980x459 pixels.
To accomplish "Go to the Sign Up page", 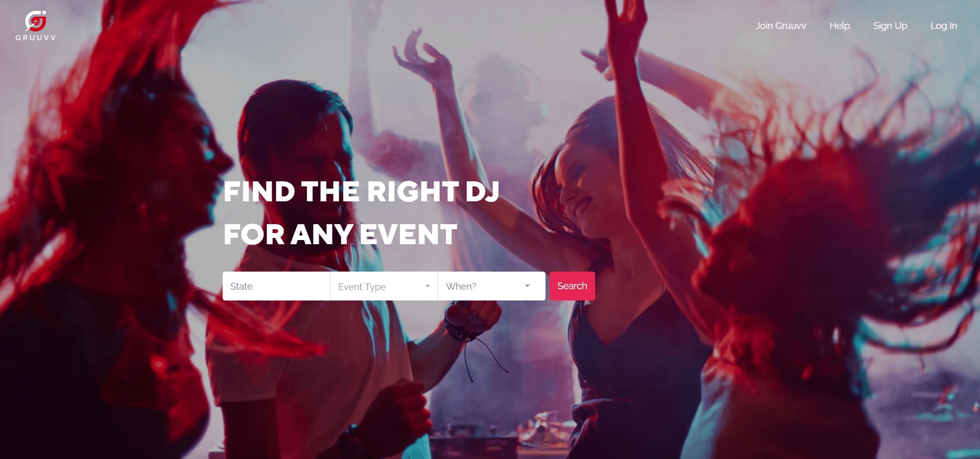I will pos(890,26).
